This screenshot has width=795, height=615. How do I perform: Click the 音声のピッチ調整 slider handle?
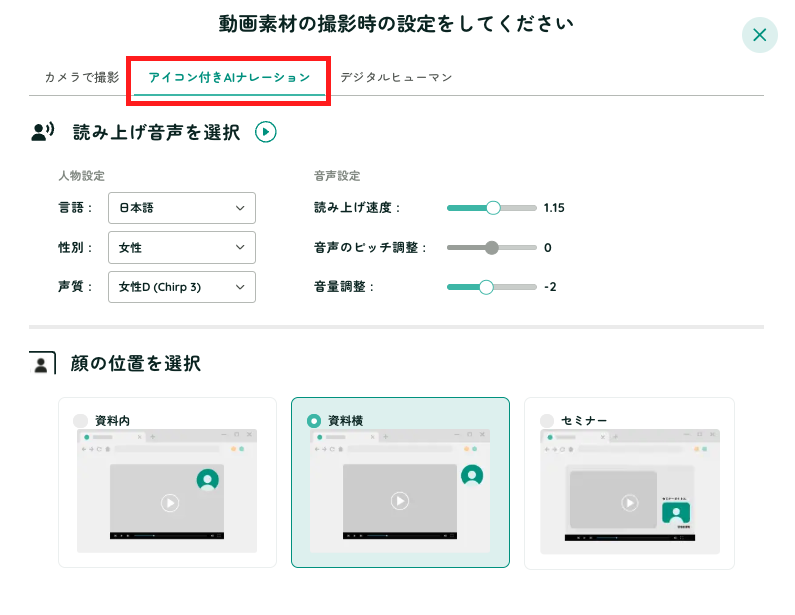pyautogui.click(x=491, y=247)
